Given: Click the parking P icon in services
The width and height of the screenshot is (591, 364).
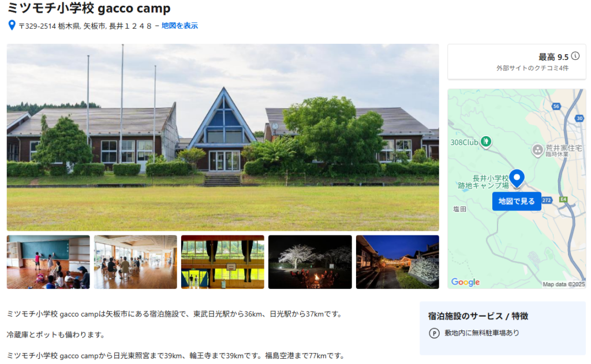Looking at the screenshot, I should [434, 333].
